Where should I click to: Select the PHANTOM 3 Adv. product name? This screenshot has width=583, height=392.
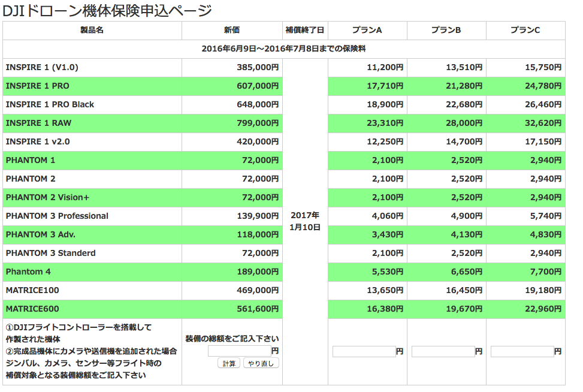tap(41, 235)
